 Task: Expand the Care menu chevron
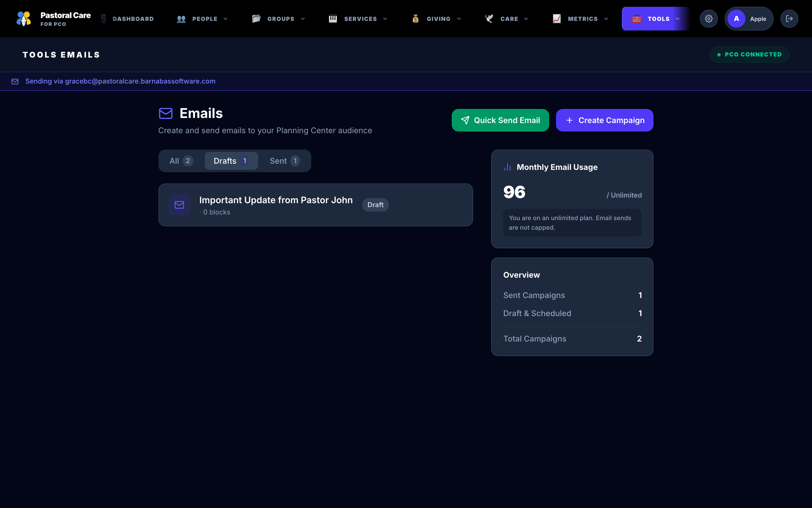click(x=526, y=19)
